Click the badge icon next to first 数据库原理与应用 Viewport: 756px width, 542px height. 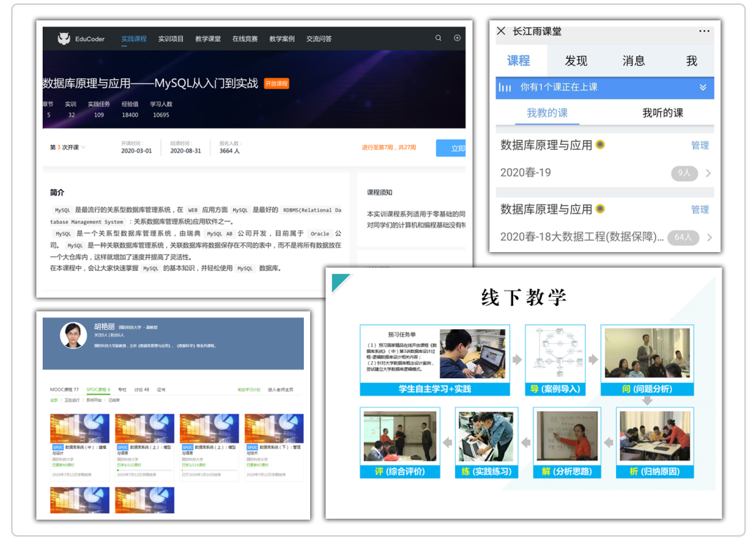tap(601, 144)
